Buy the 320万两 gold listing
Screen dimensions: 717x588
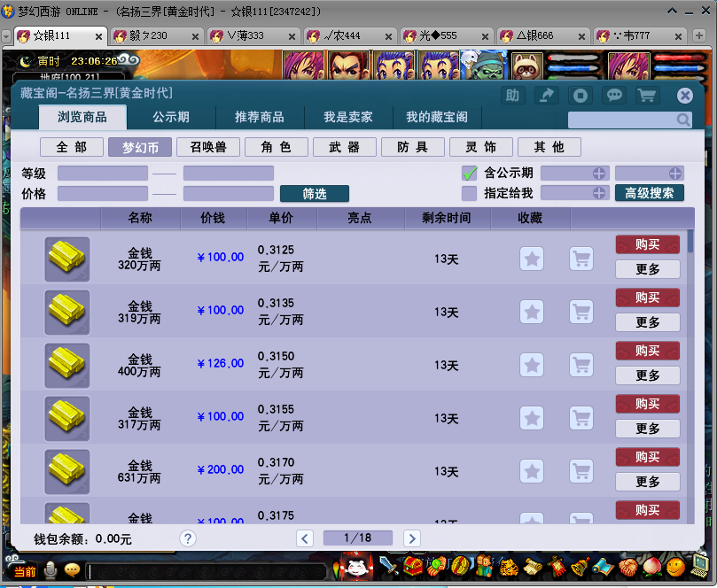tap(648, 244)
